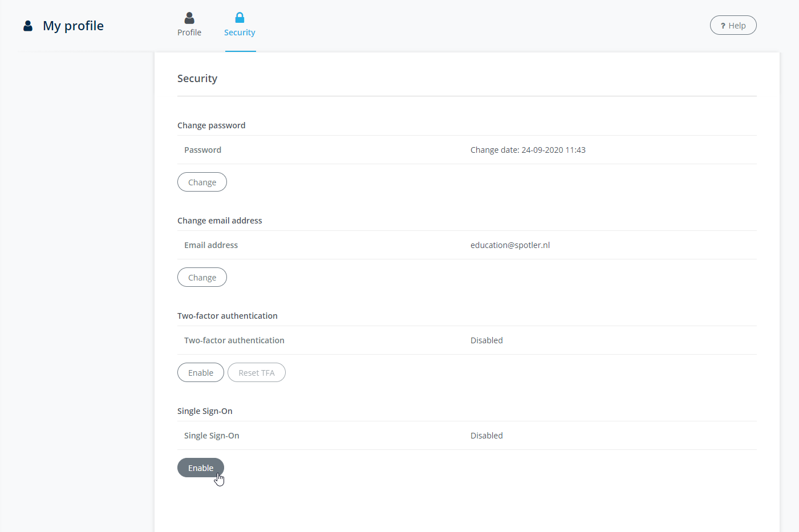This screenshot has width=799, height=532.
Task: Switch to the Profile tab label
Action: 189,33
